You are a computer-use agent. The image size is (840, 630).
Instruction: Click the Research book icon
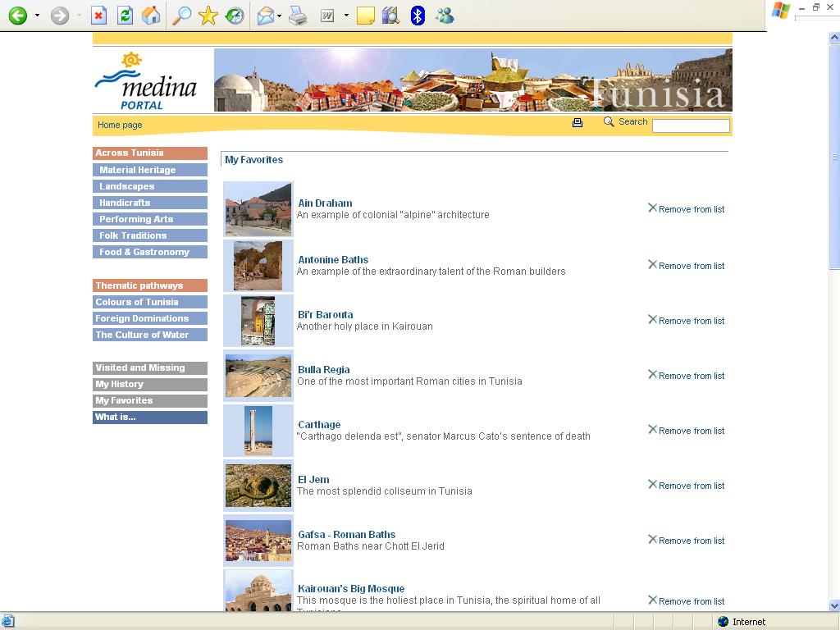(x=391, y=16)
